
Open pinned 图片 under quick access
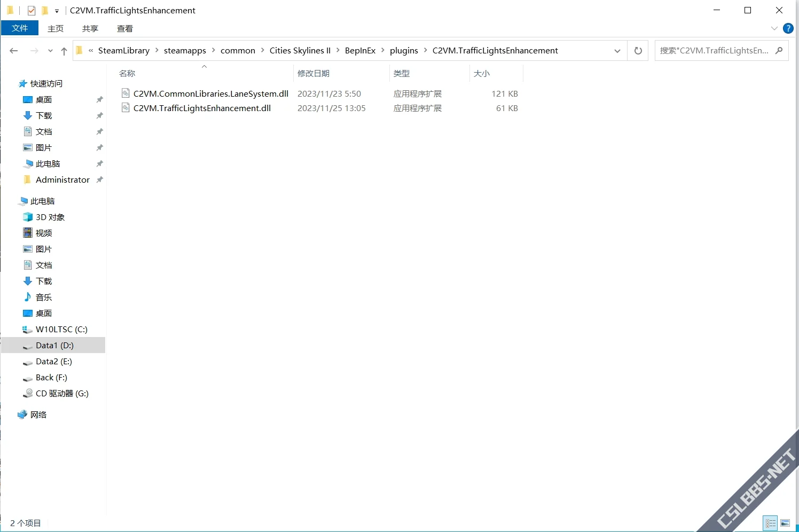[44, 148]
